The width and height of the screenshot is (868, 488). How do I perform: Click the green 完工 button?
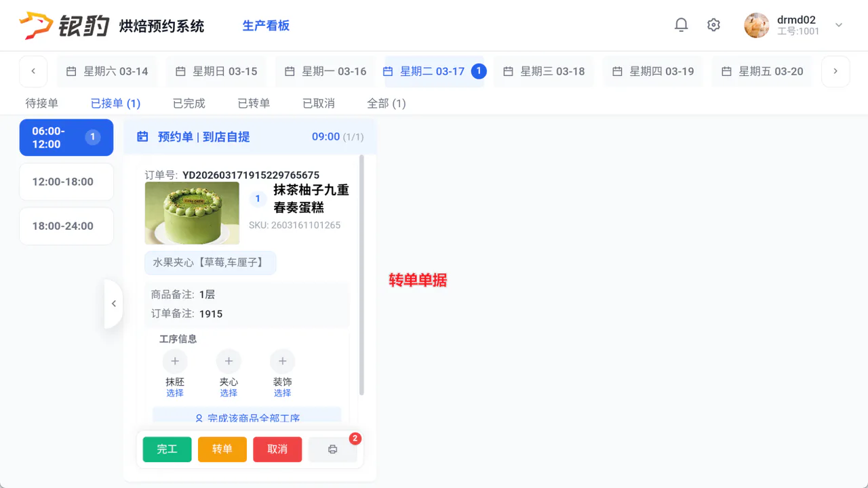167,449
